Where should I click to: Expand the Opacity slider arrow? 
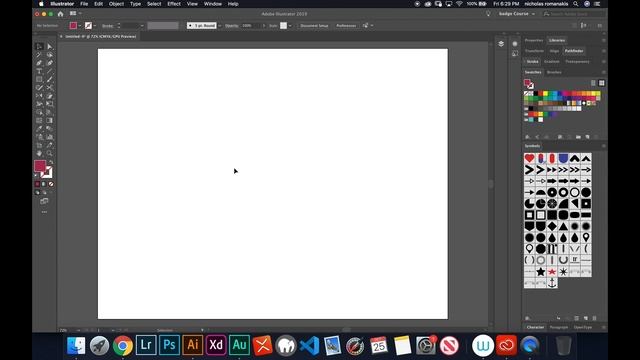[264, 26]
